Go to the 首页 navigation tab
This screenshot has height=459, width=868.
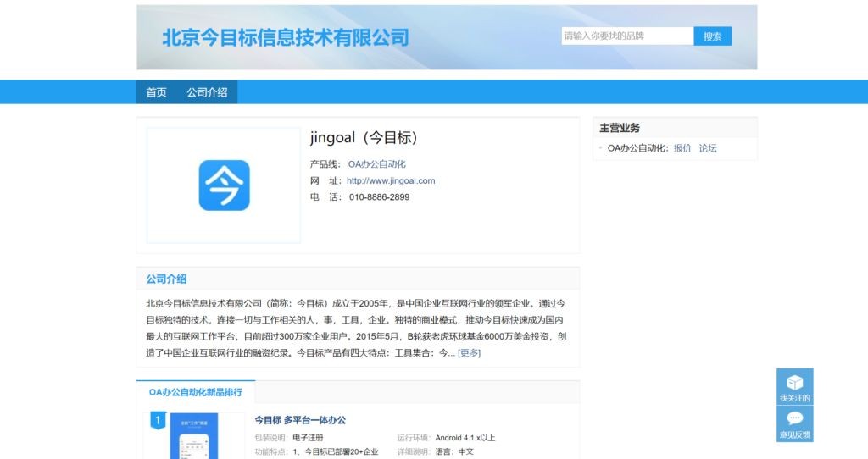click(x=156, y=92)
